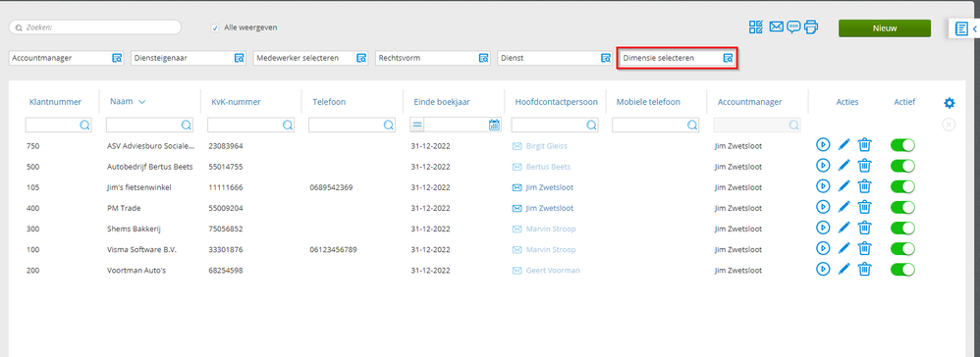This screenshot has width=980, height=357.
Task: Delete the ASV Adviesburo client
Action: [864, 145]
